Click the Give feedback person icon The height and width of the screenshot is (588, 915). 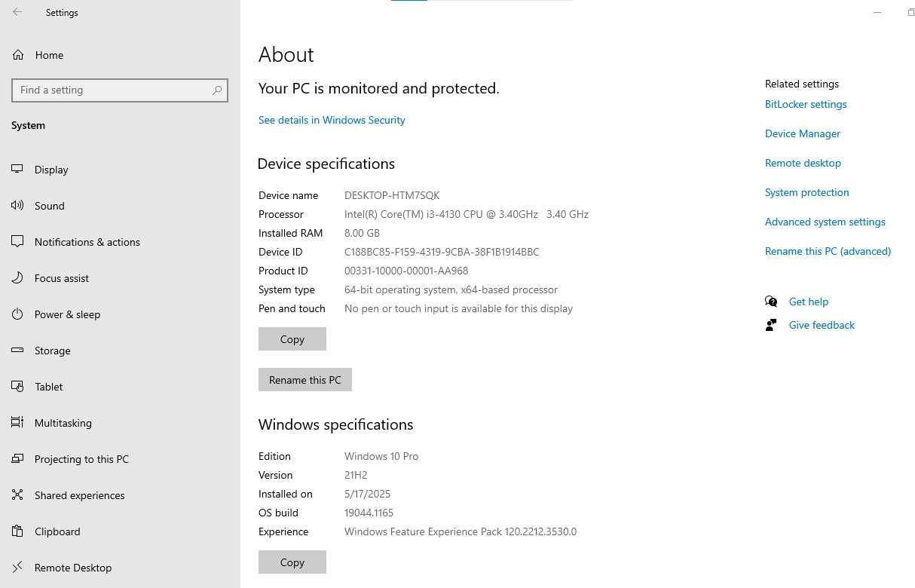(771, 325)
